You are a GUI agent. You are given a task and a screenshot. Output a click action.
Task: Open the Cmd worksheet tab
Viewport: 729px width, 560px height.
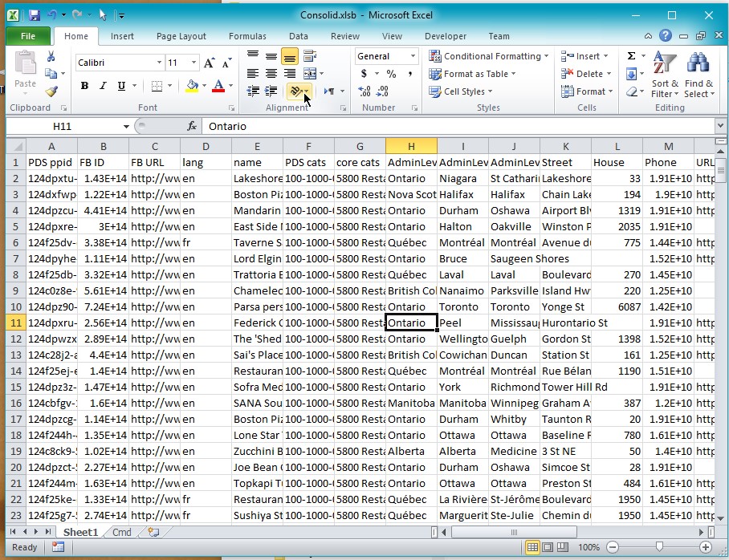coord(121,532)
